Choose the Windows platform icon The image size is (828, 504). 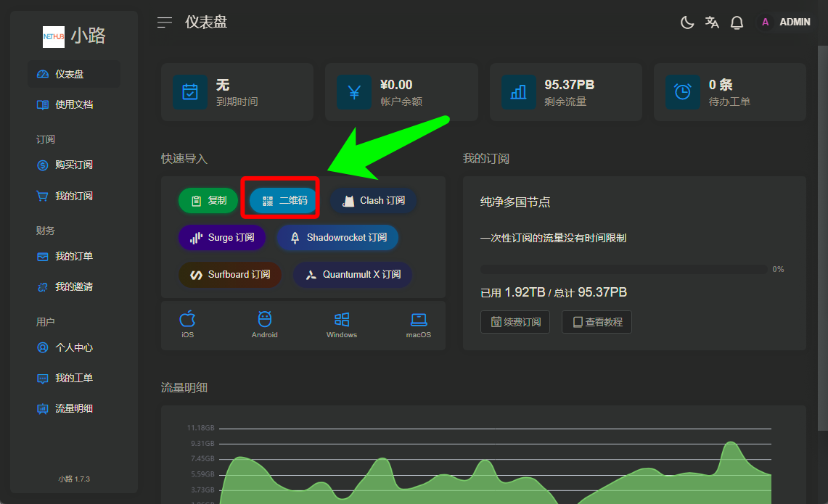click(x=342, y=324)
